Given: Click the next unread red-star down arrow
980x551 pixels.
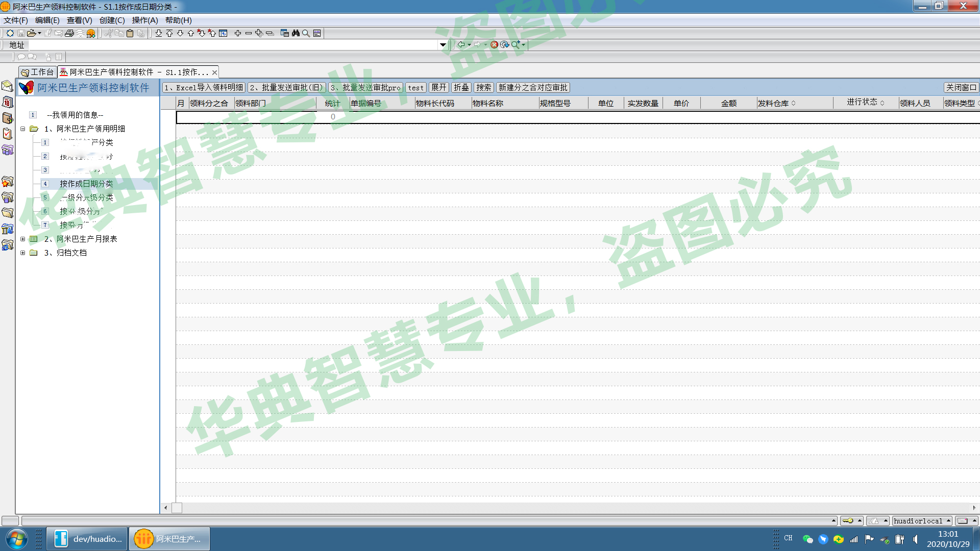Looking at the screenshot, I should [x=201, y=33].
